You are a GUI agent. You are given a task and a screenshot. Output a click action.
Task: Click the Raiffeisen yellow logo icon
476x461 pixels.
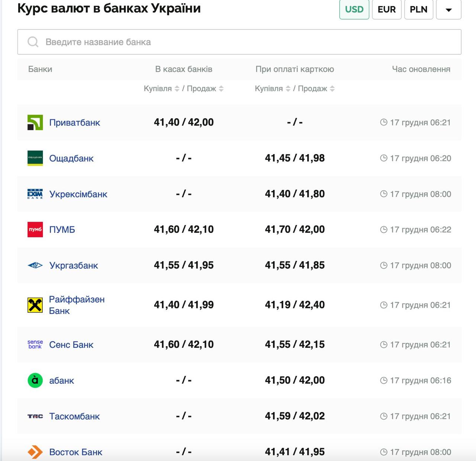click(35, 305)
